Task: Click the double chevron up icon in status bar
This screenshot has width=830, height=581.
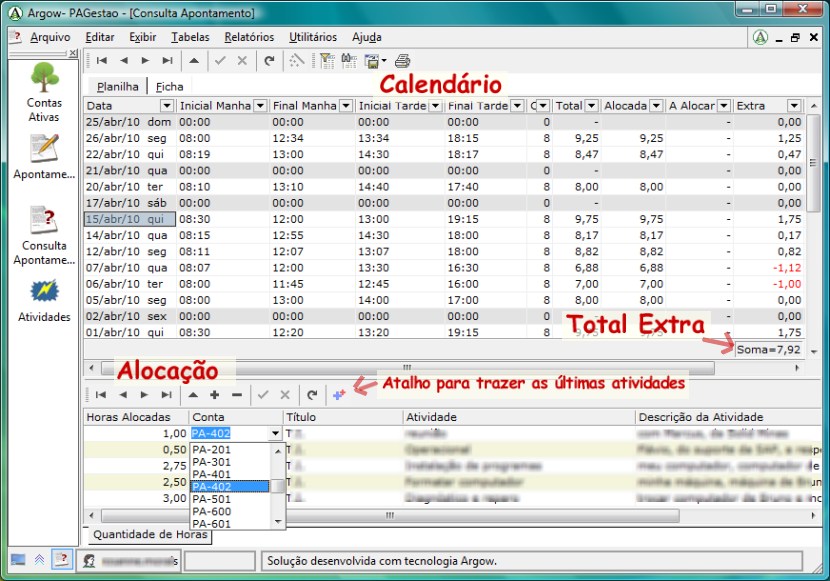Action: point(40,559)
